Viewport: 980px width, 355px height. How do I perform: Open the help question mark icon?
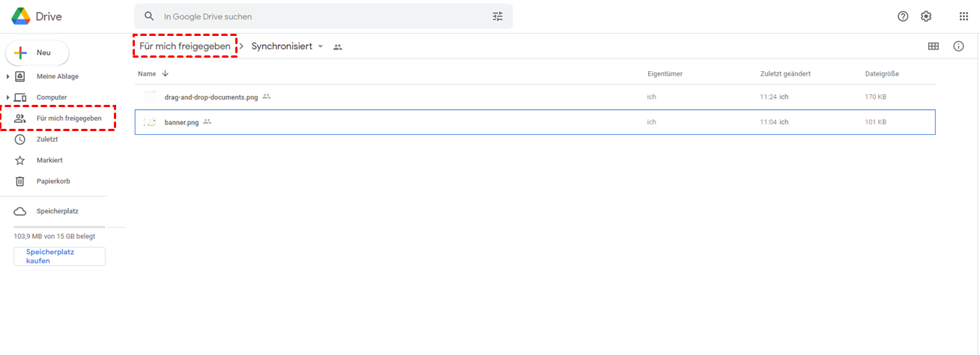(903, 16)
